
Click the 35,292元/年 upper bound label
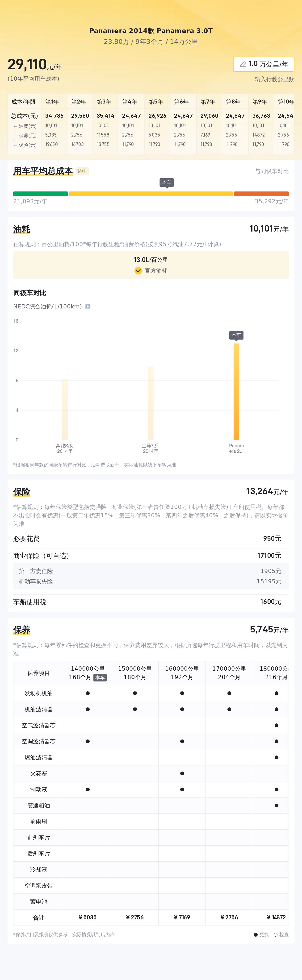[x=272, y=201]
